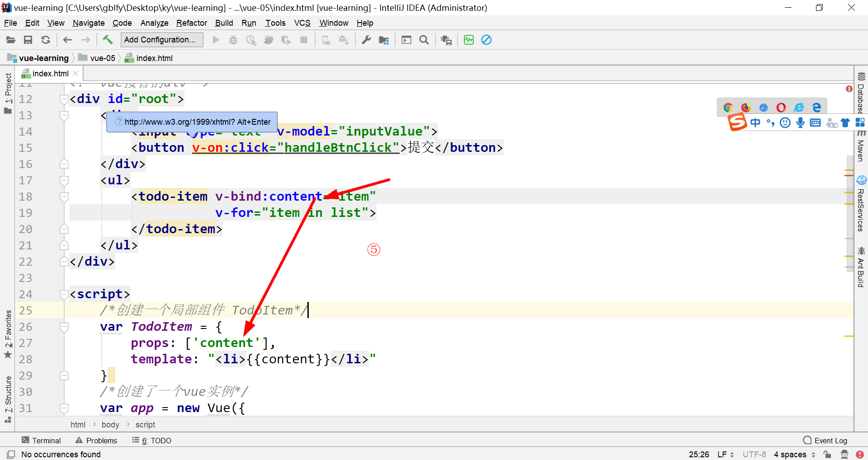Click the Hector inspector icon in status bar
Viewport: 868px width, 460px height.
[844, 454]
